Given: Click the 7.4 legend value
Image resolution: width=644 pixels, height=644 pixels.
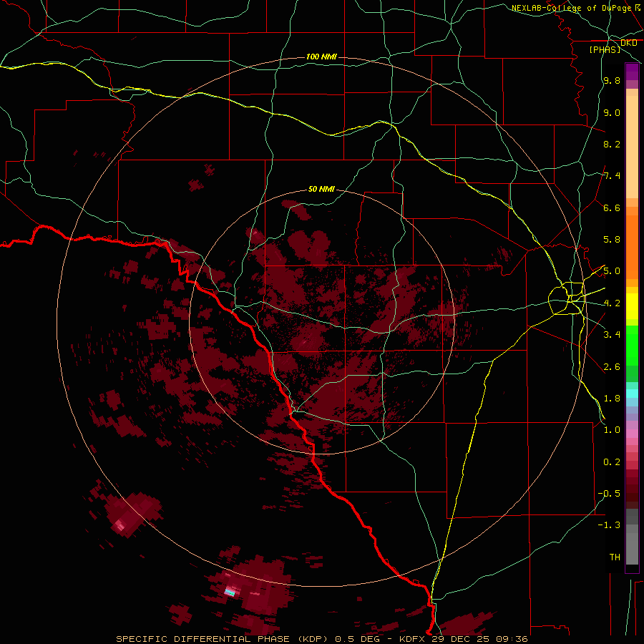Looking at the screenshot, I should click(612, 176).
